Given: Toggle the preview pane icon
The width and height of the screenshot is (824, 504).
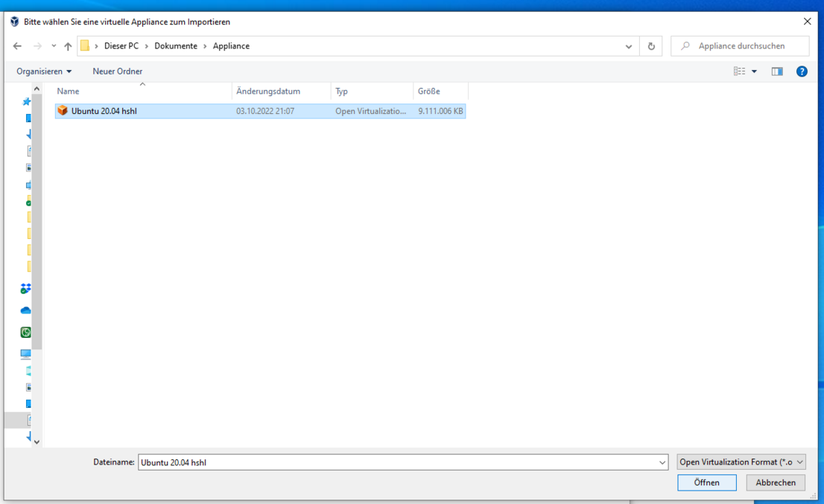Looking at the screenshot, I should (777, 71).
